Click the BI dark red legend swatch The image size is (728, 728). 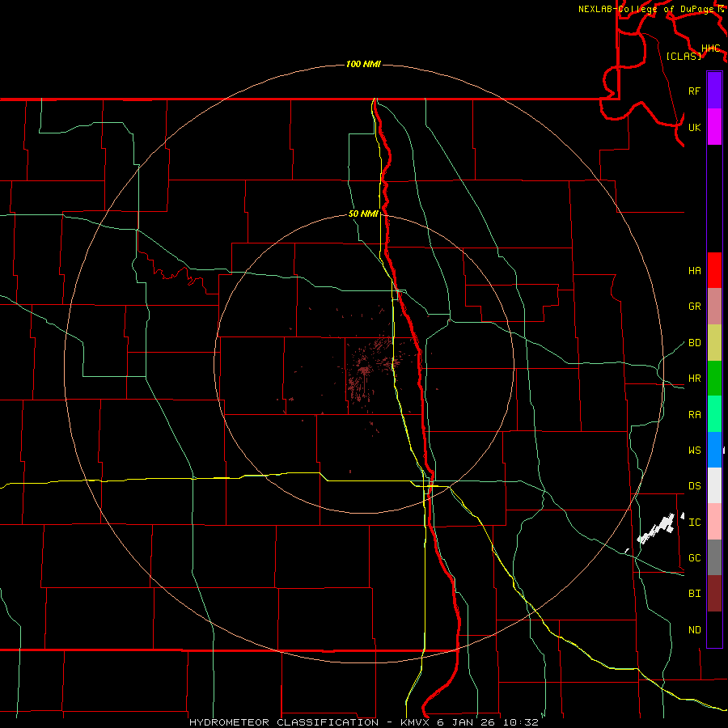coord(714,594)
